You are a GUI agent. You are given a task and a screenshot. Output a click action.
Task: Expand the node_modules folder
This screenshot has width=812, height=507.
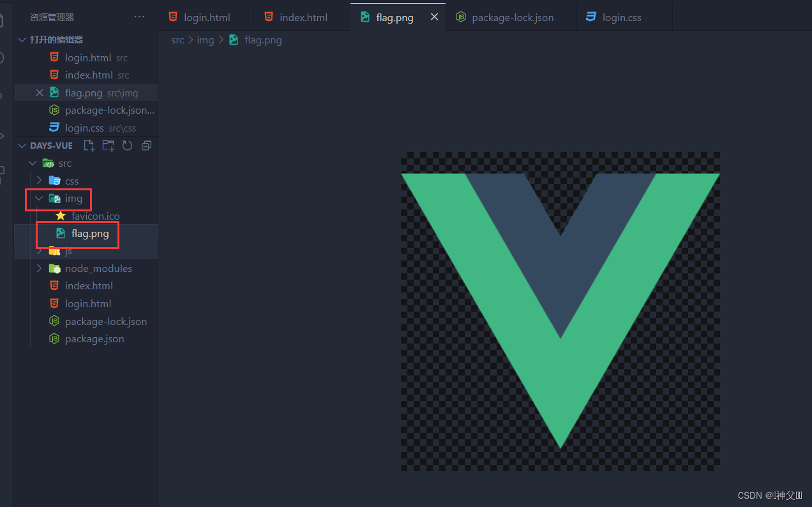click(40, 268)
